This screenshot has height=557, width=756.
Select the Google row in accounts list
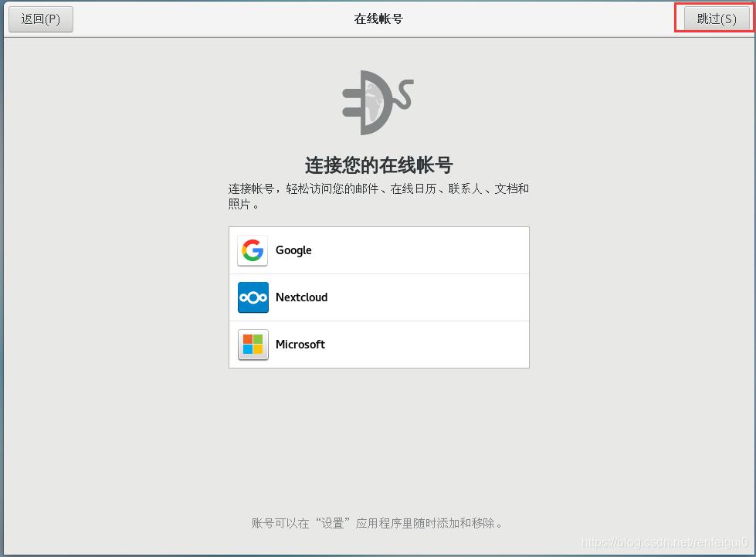click(378, 250)
